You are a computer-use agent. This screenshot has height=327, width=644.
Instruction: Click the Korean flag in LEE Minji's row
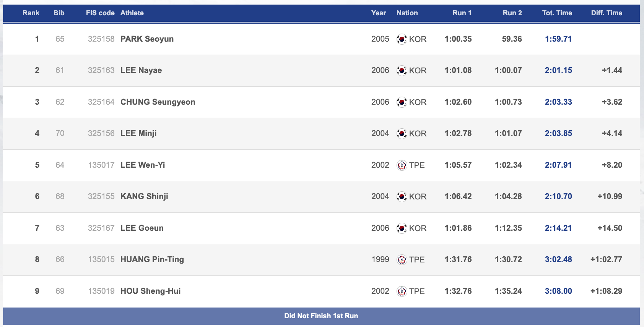click(402, 134)
